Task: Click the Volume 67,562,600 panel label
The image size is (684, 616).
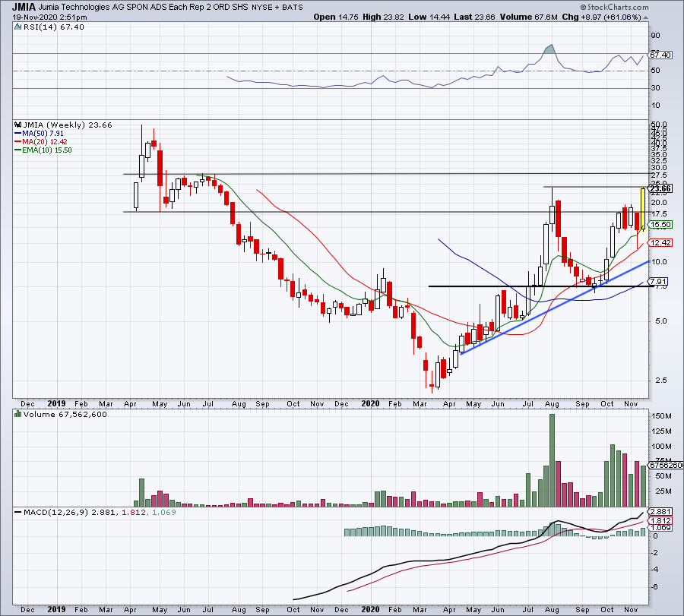Action: click(x=65, y=414)
